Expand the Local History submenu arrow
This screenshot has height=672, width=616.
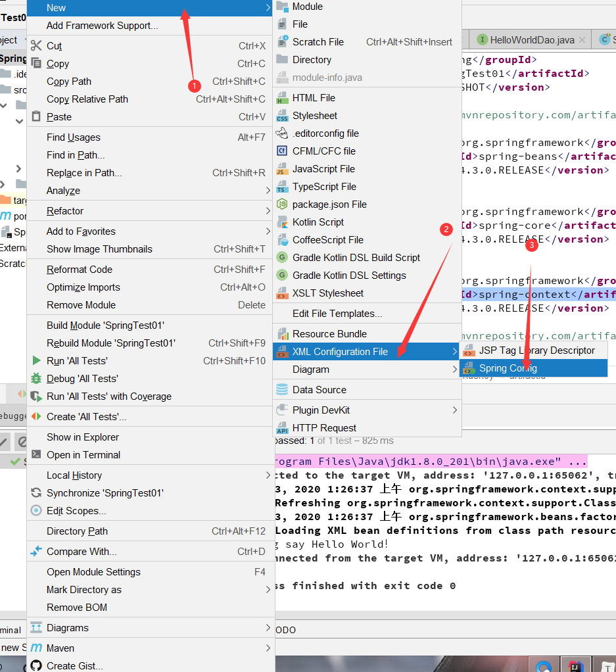pyautogui.click(x=268, y=475)
